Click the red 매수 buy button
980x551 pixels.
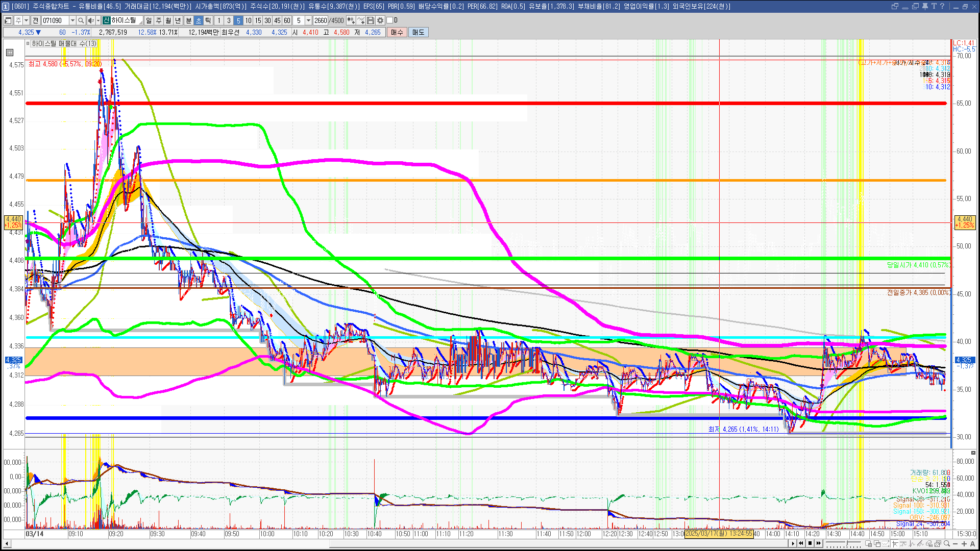(x=397, y=32)
